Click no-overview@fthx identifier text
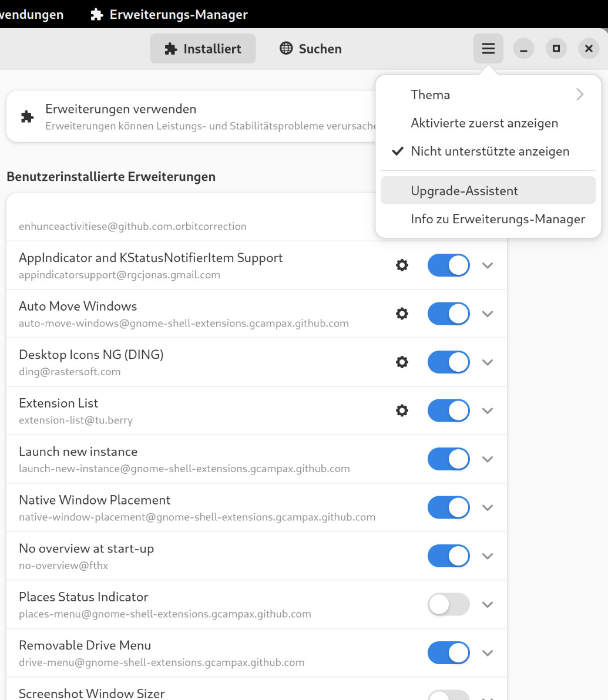Screen dimensions: 608x700 click(x=63, y=566)
